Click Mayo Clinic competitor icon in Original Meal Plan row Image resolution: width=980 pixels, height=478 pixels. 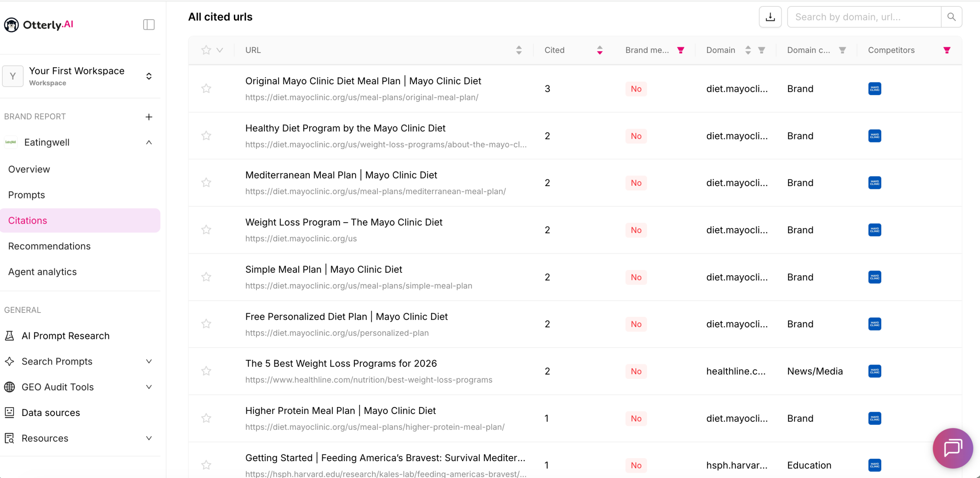(875, 89)
